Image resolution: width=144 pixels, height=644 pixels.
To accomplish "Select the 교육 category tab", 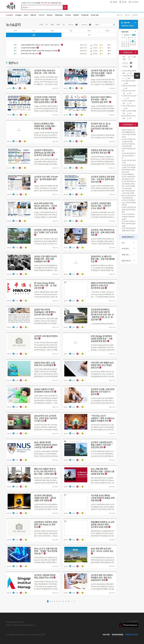I will [34, 35].
